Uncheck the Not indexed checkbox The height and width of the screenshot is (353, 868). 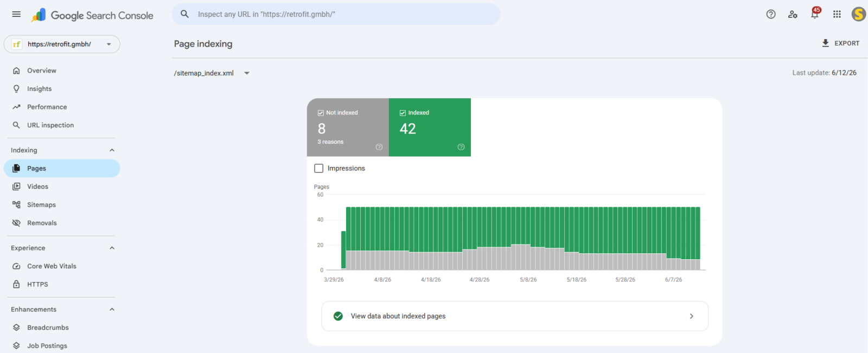pyautogui.click(x=321, y=113)
